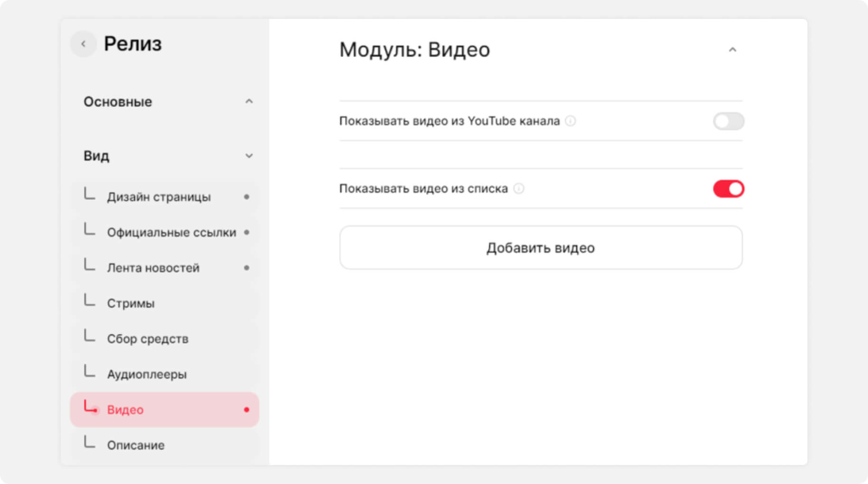
Task: Open the Описание section
Action: coord(136,445)
